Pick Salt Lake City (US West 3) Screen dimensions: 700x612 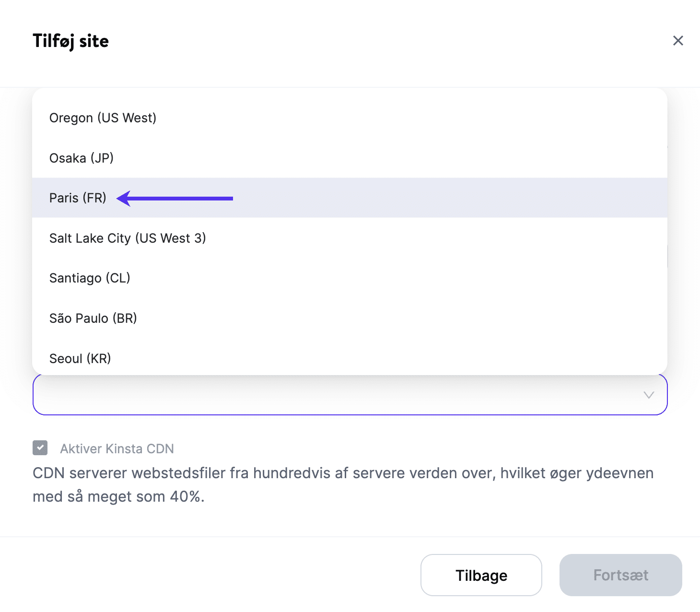point(128,238)
